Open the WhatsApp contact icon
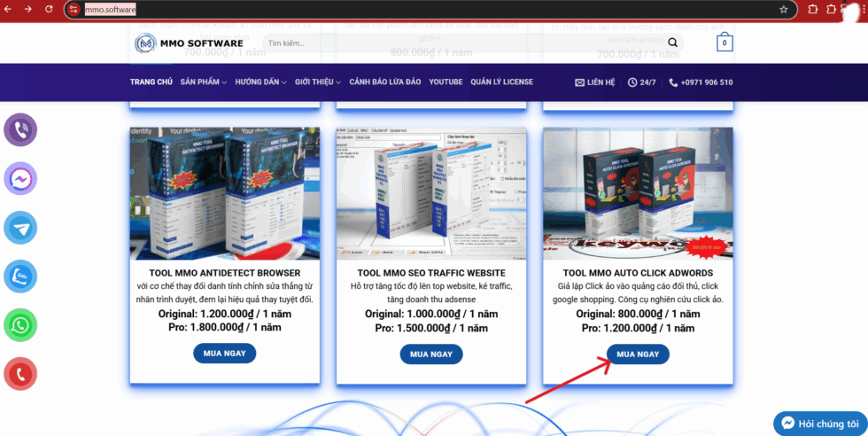The height and width of the screenshot is (436, 868). pyautogui.click(x=20, y=324)
